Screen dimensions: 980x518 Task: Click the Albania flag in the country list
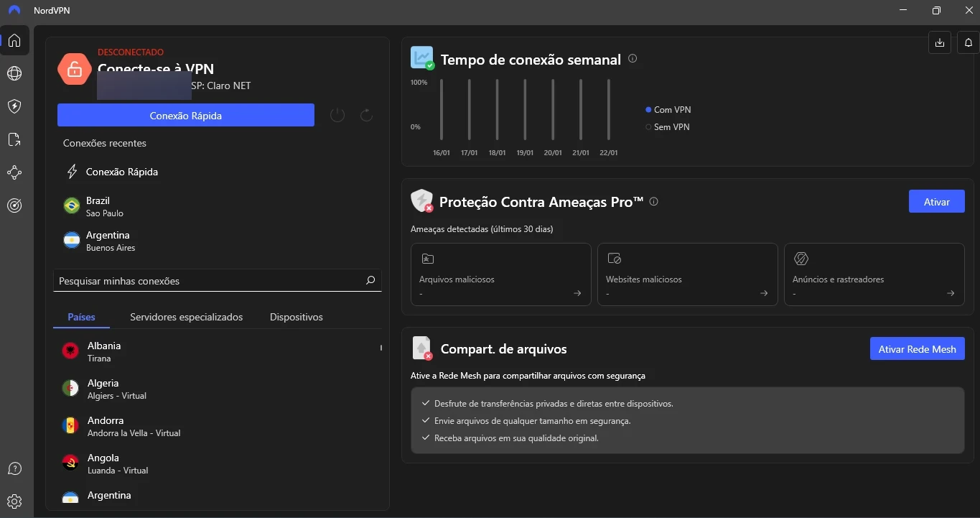pyautogui.click(x=70, y=351)
